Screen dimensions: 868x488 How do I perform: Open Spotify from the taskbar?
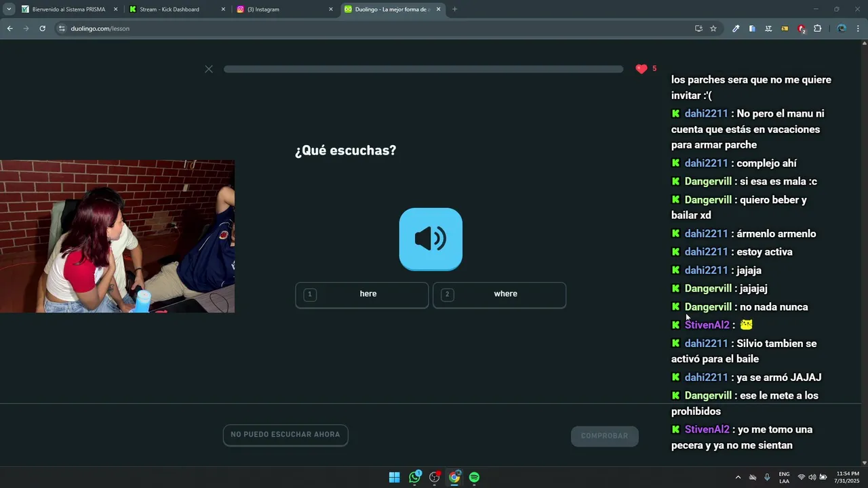(474, 477)
